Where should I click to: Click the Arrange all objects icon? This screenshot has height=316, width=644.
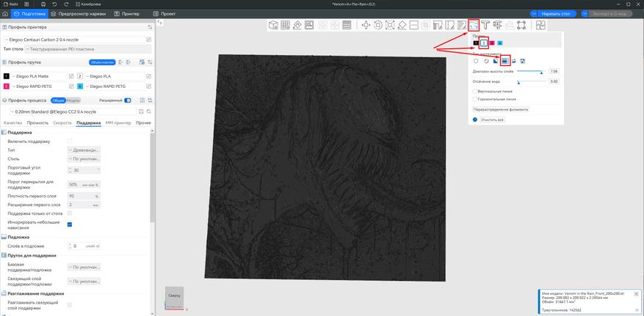pos(309,26)
